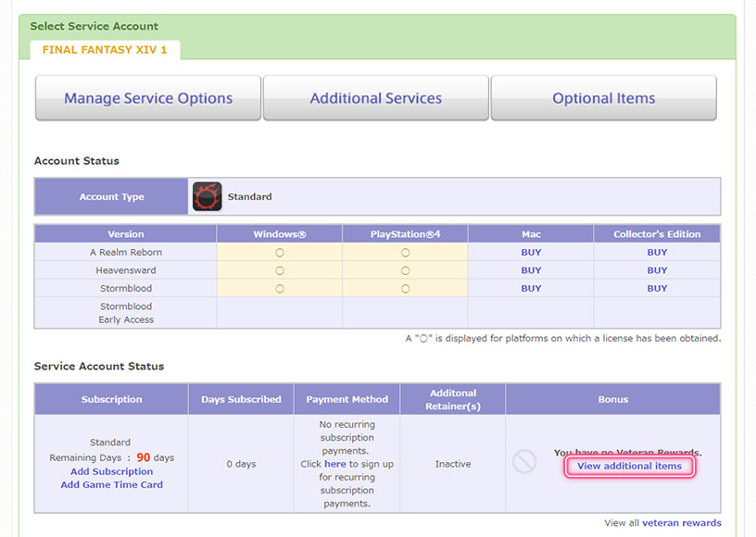Click Stormblood PlayStation 4 license circle
Screen dimensions: 756x537
coord(406,289)
